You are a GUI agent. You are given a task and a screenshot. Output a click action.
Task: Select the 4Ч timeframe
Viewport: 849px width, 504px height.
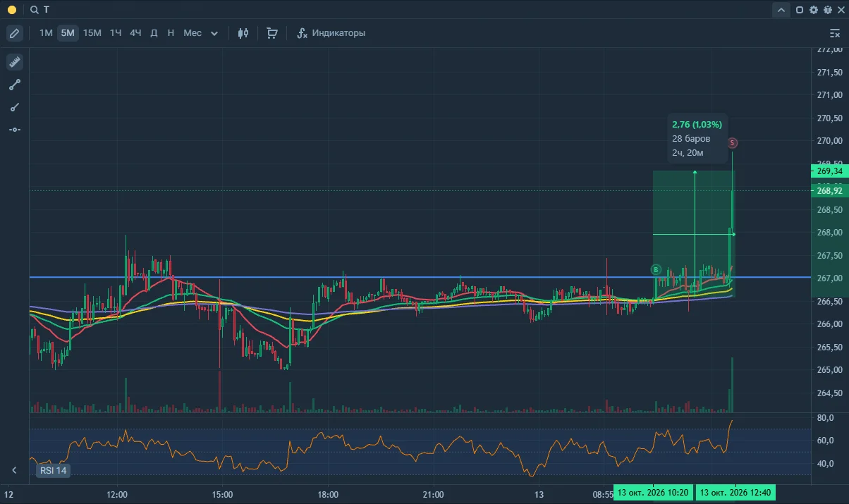(135, 33)
